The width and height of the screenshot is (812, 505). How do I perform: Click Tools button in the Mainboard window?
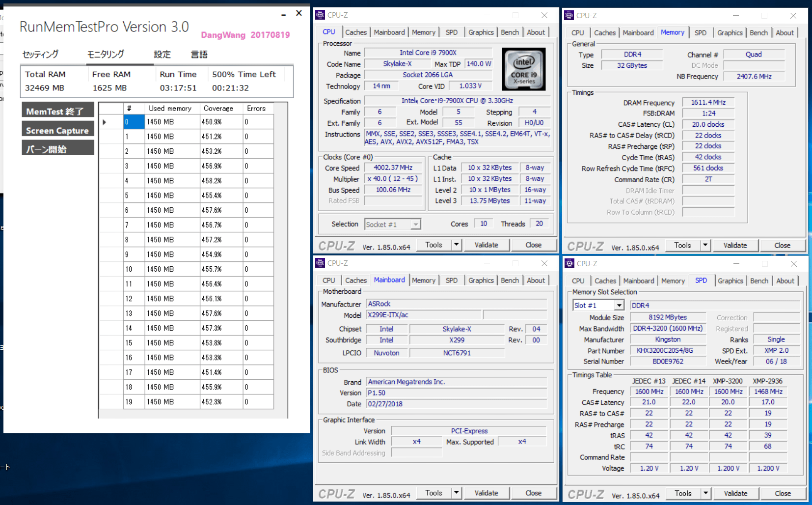[433, 493]
